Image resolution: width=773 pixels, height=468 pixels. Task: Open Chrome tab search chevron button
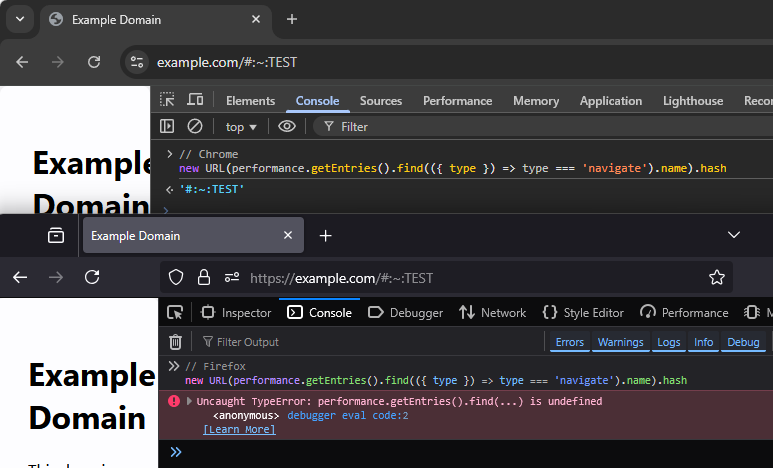(20, 19)
